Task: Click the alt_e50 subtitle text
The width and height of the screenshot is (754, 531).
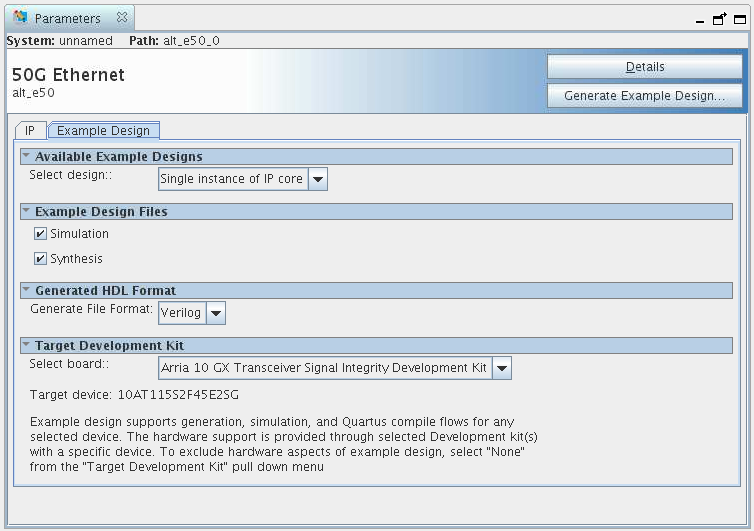Action: [33, 93]
